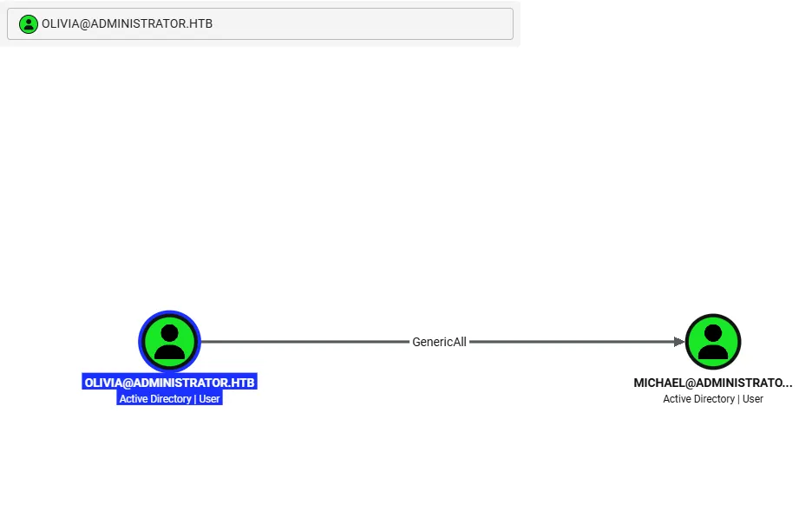The image size is (812, 511).
Task: Click the edge line between GenericAll and MICHAEL
Action: tap(572, 342)
